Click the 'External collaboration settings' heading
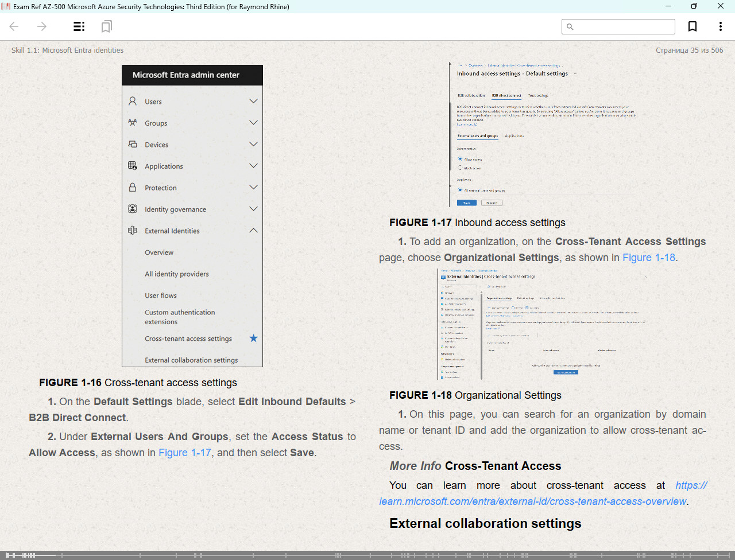This screenshot has width=735, height=560. pyautogui.click(x=485, y=523)
